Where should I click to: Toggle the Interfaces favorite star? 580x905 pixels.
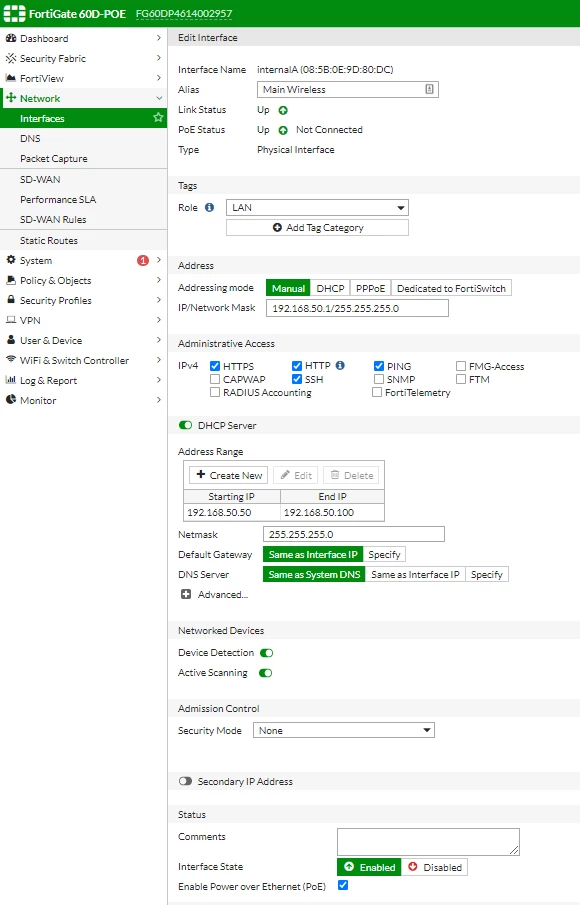pos(158,118)
